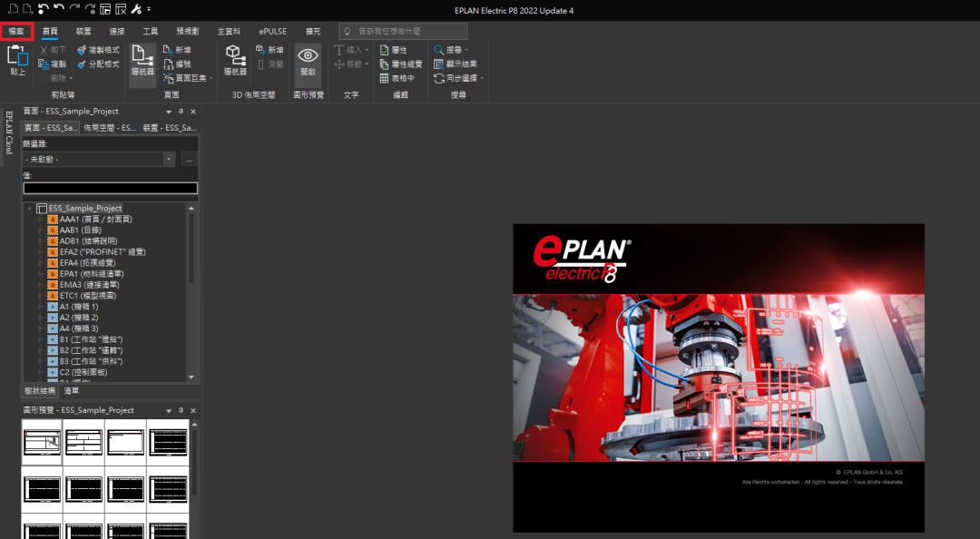Expand the 頁面巨集 dropdown arrow
Viewport: 980px width, 539px height.
pyautogui.click(x=211, y=78)
